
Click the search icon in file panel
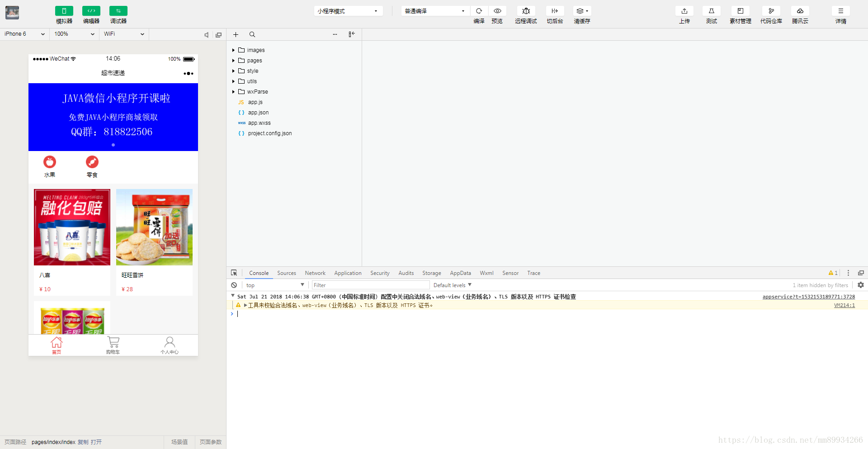coord(252,34)
